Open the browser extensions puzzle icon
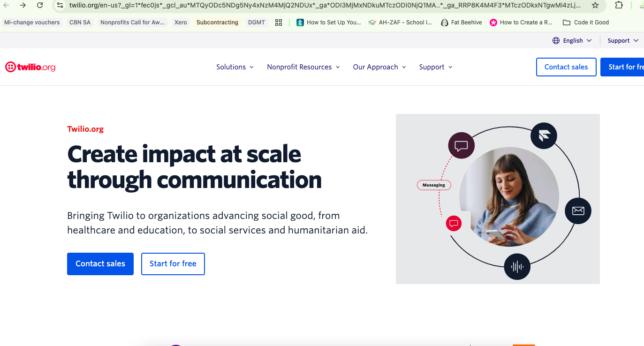The image size is (644, 346). coord(619,5)
